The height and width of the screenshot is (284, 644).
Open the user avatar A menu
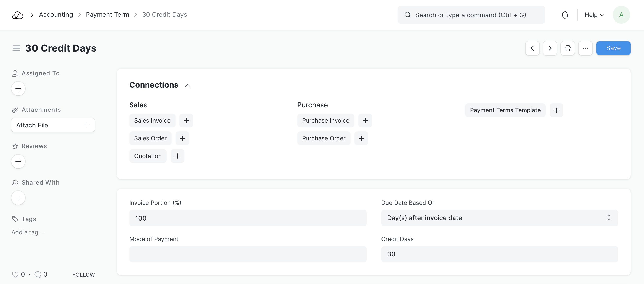(x=621, y=15)
